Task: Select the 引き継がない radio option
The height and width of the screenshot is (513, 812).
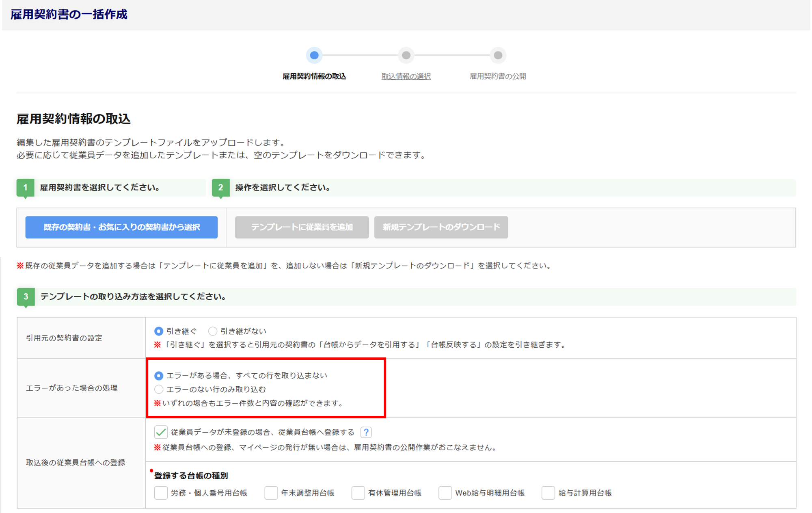Action: 213,331
